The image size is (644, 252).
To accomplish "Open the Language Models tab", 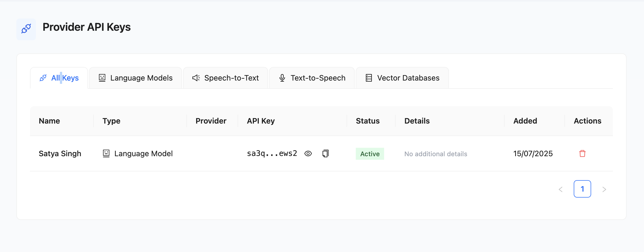I will 135,78.
